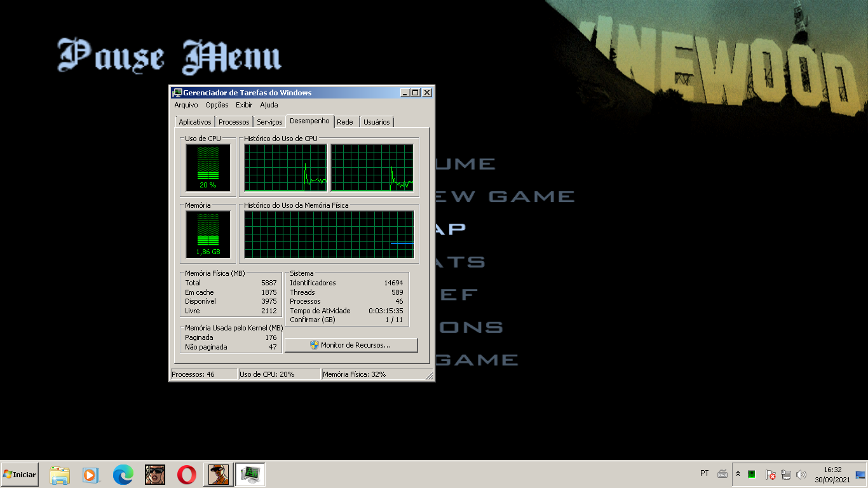Minimize the Task Manager window
The width and height of the screenshot is (868, 488).
pos(405,93)
